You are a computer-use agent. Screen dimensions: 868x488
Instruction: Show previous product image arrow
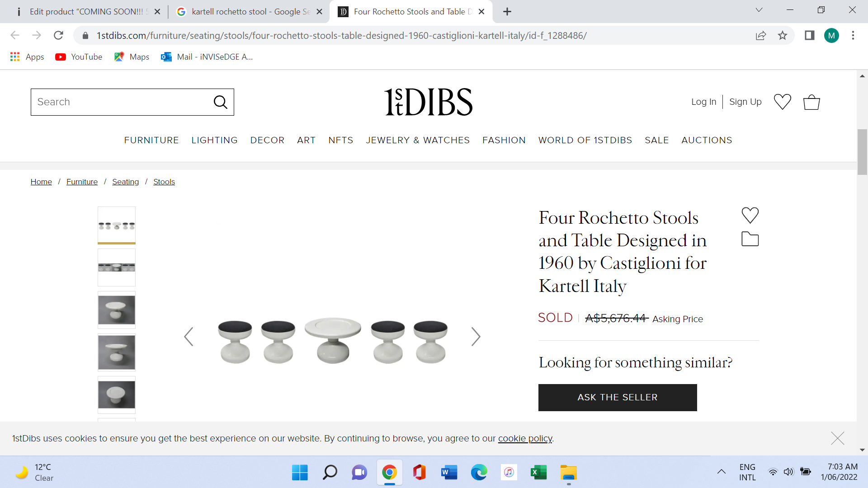[x=189, y=337]
